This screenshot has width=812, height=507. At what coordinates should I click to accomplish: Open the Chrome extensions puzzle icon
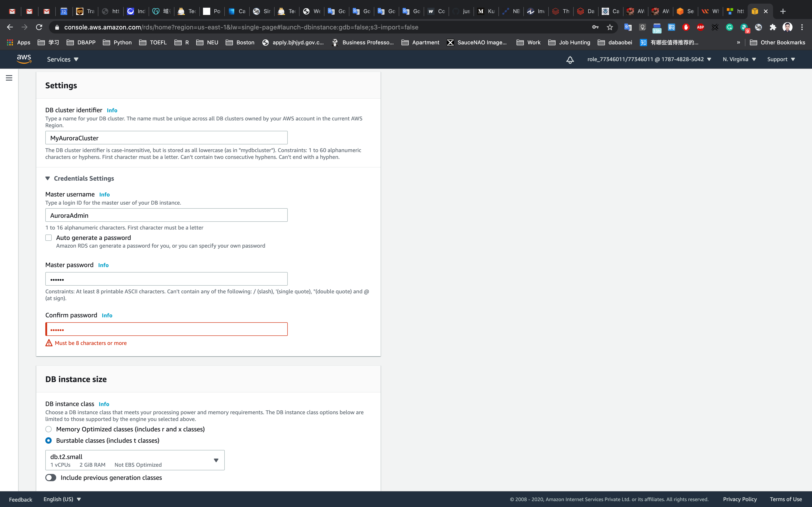(773, 27)
